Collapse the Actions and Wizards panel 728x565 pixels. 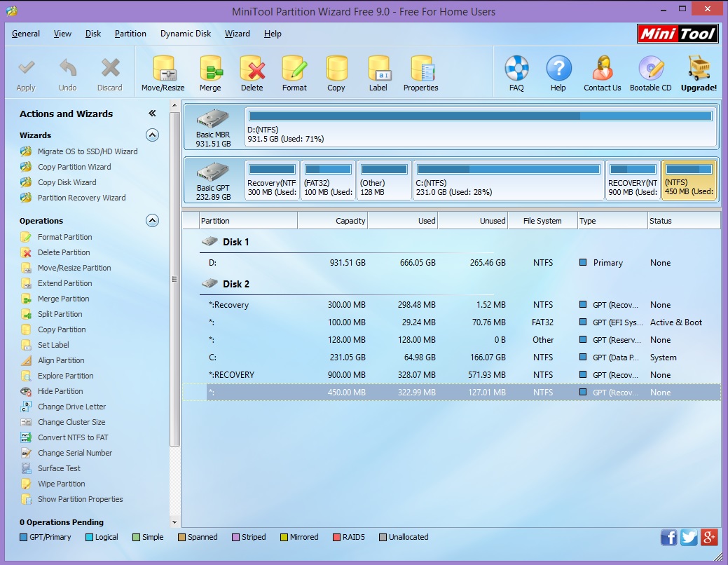click(x=152, y=114)
